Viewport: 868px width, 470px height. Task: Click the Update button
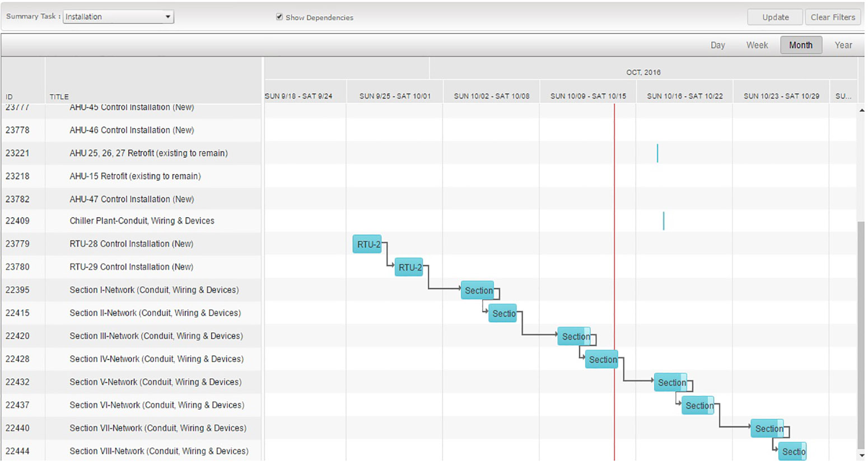775,17
